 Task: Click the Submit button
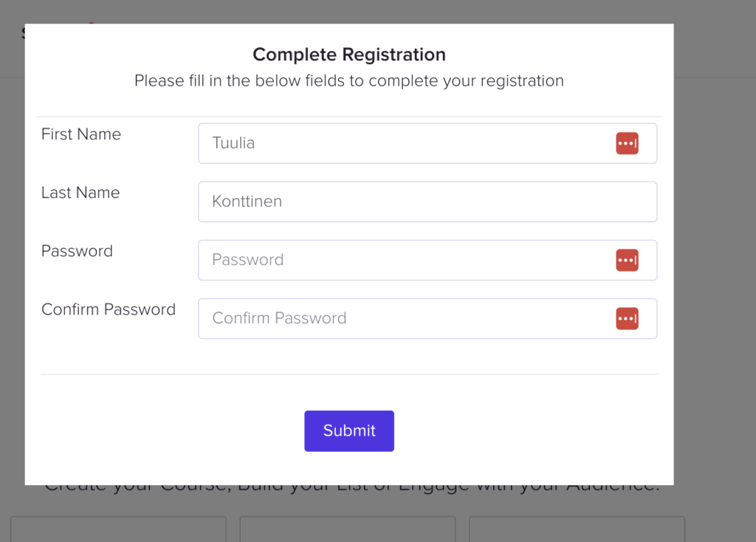(x=349, y=430)
